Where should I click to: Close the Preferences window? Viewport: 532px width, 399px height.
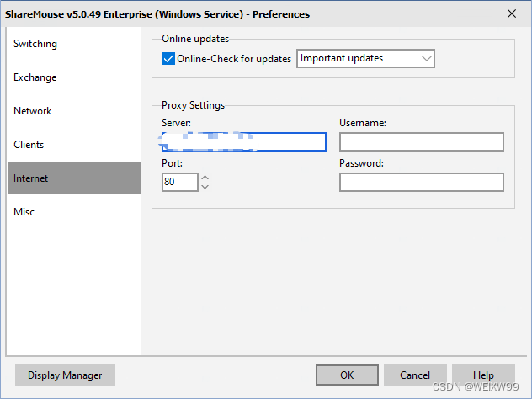point(512,14)
